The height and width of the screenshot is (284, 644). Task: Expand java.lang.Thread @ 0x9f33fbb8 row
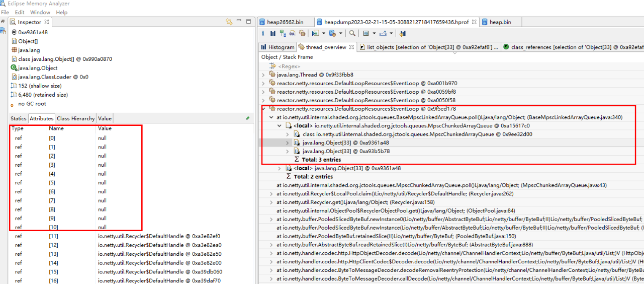tap(263, 75)
